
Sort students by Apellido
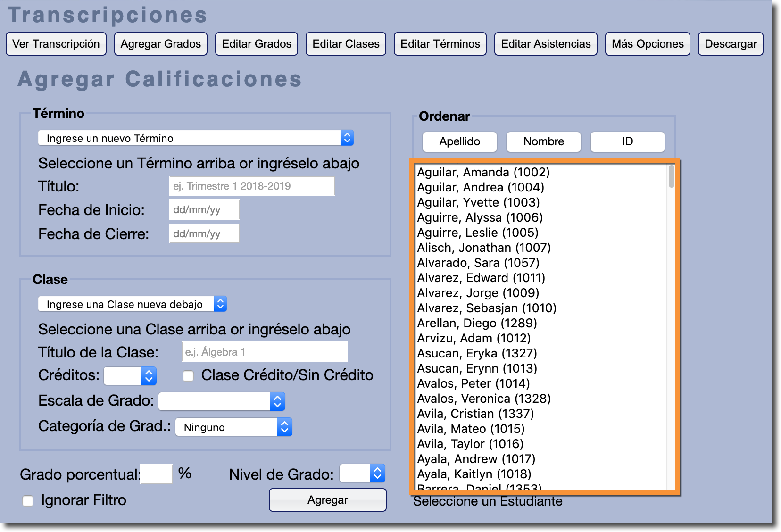(x=459, y=141)
